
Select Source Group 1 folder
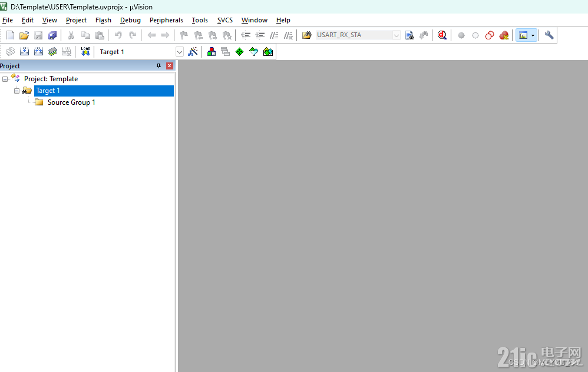(71, 102)
